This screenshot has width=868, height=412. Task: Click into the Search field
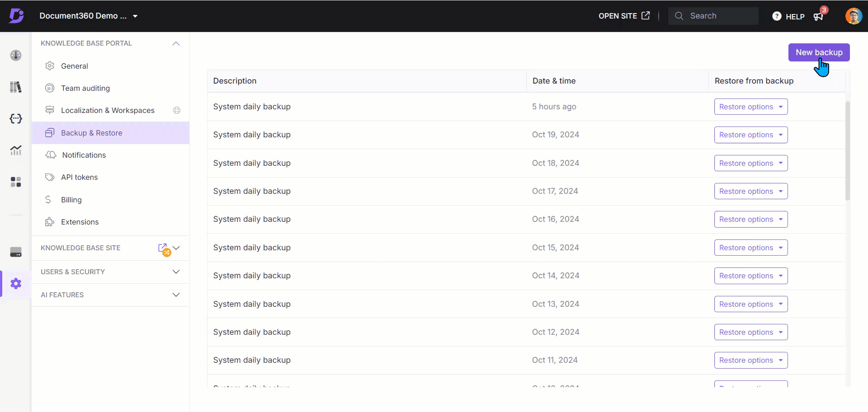[x=713, y=16]
